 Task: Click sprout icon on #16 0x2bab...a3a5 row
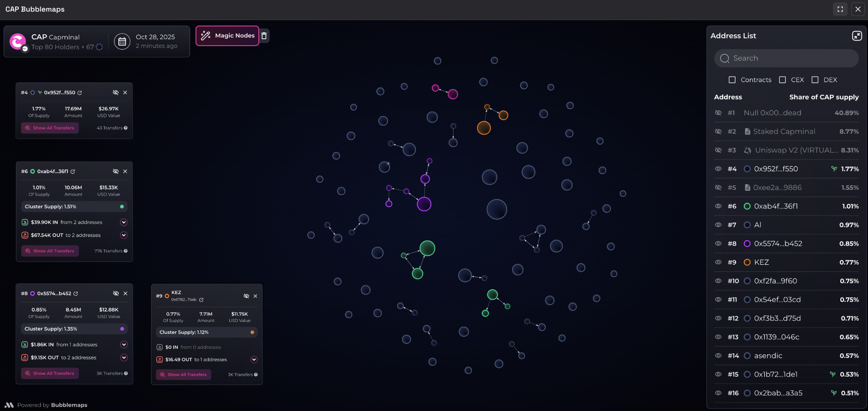point(834,393)
